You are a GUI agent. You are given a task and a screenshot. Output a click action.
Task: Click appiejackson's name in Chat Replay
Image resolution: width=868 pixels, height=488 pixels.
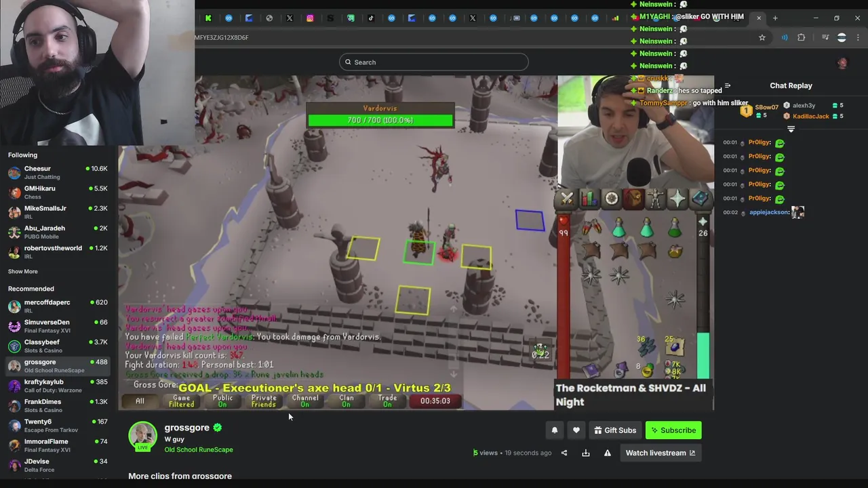click(x=769, y=212)
